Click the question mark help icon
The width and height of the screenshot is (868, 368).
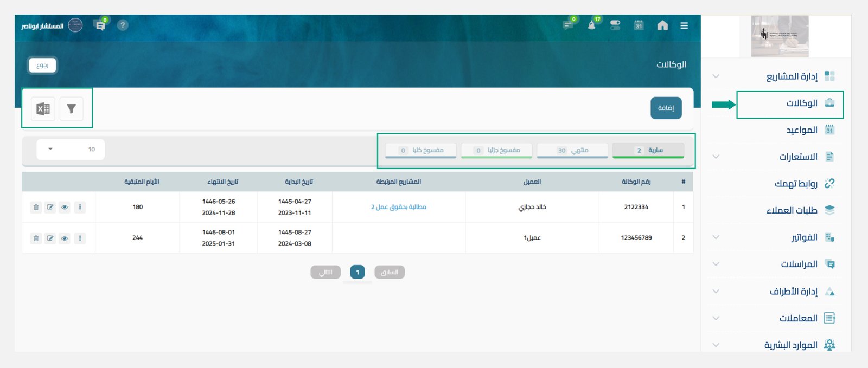click(x=123, y=25)
